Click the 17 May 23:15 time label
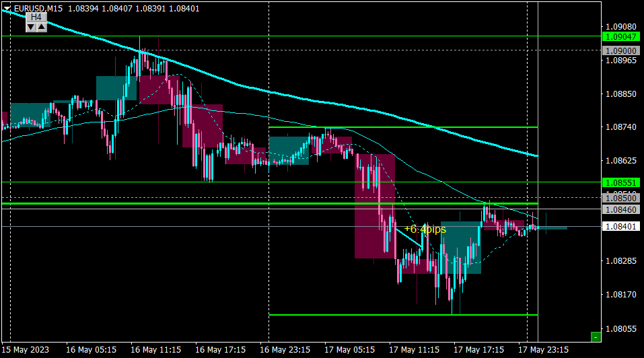 click(x=543, y=350)
